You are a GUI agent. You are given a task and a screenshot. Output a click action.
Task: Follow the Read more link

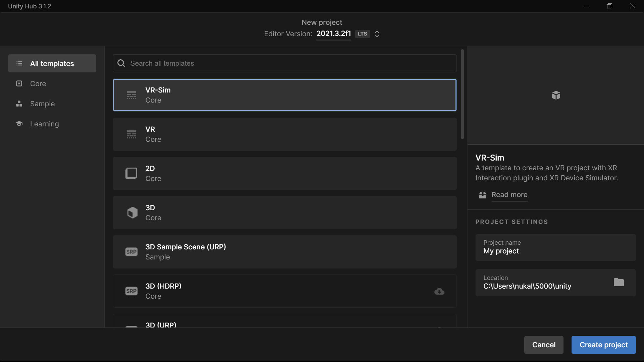pyautogui.click(x=509, y=195)
